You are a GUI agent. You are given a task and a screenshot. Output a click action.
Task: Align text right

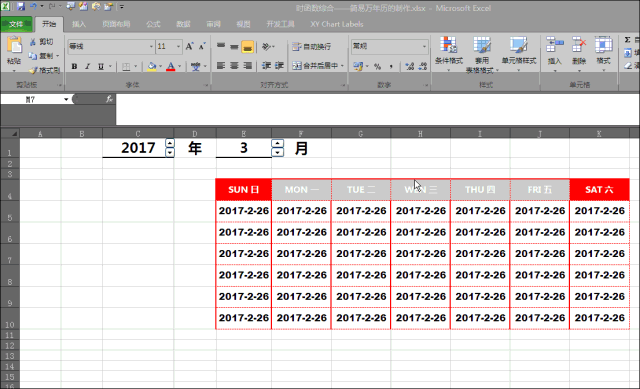(x=247, y=65)
